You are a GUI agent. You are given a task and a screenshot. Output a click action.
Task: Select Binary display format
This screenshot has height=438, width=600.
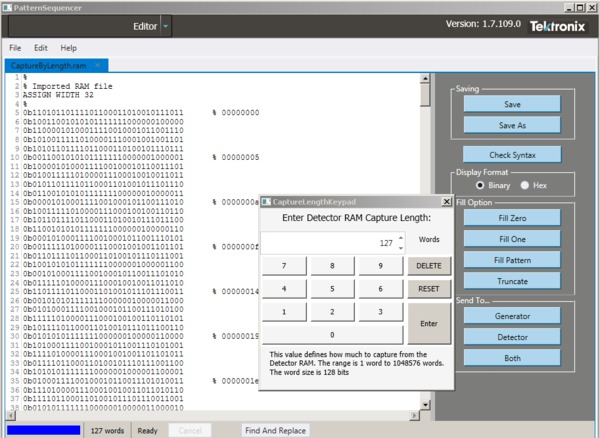coord(480,185)
